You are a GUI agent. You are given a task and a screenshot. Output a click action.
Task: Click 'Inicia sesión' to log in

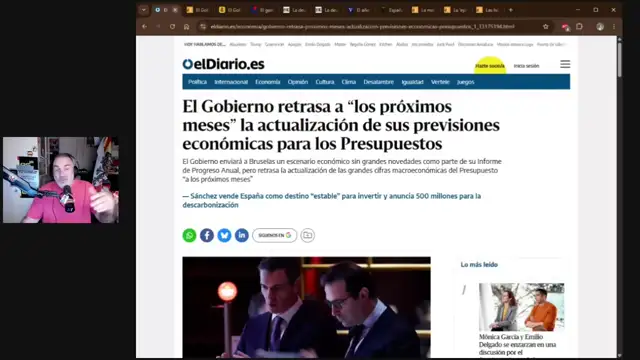(x=526, y=66)
